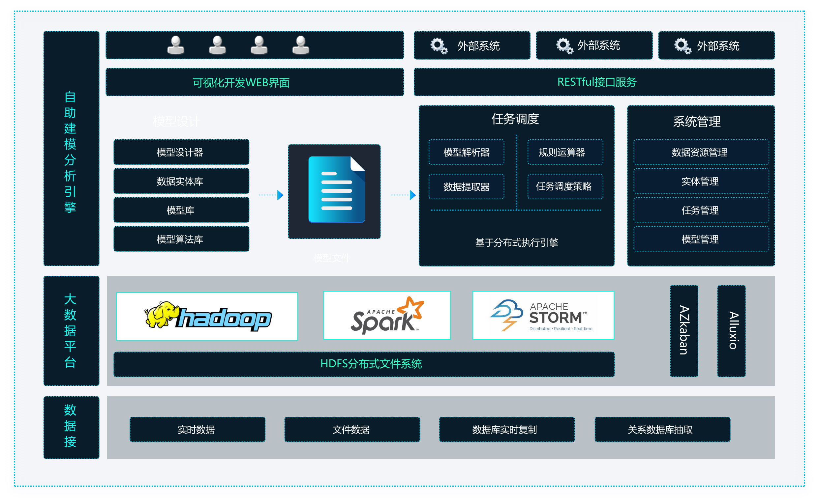Image resolution: width=819 pixels, height=504 pixels.
Task: Click the 系统管理 heading
Action: pyautogui.click(x=697, y=121)
